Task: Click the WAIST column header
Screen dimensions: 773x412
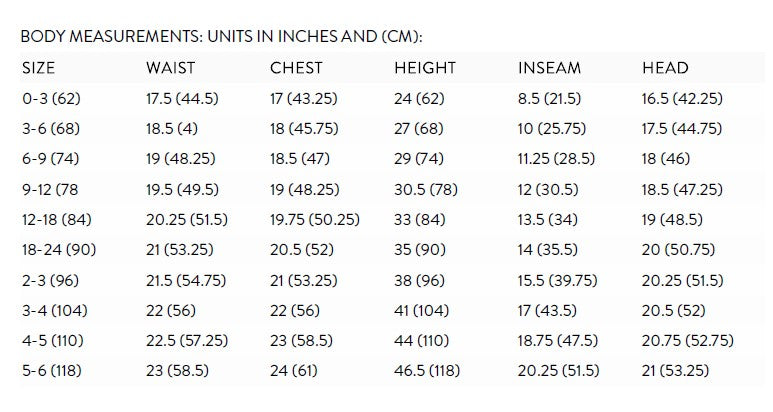Action: point(170,68)
